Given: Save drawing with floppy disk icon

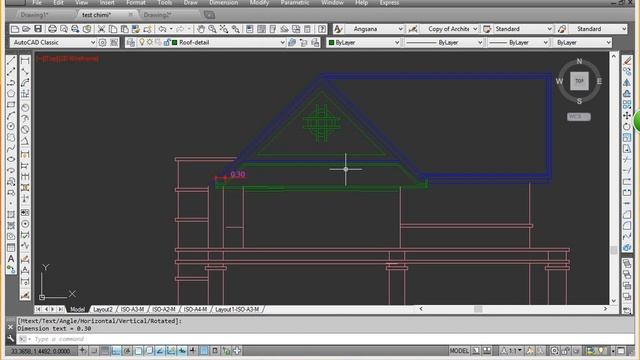Looking at the screenshot, I should tap(38, 29).
